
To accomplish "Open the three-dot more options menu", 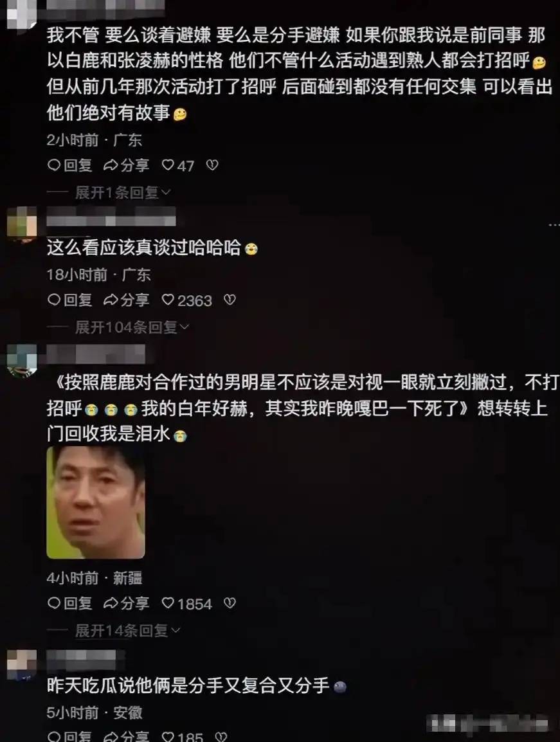I will pyautogui.click(x=554, y=225).
